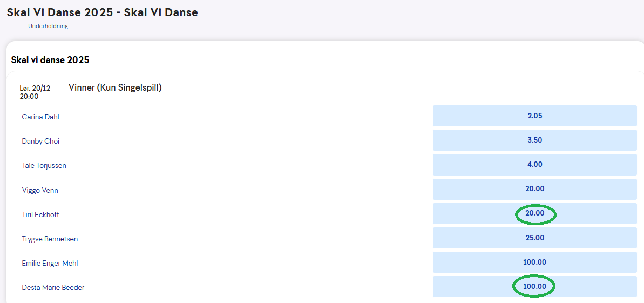The image size is (644, 303).
Task: Bet on Danby Choi at 3.50
Action: point(534,140)
